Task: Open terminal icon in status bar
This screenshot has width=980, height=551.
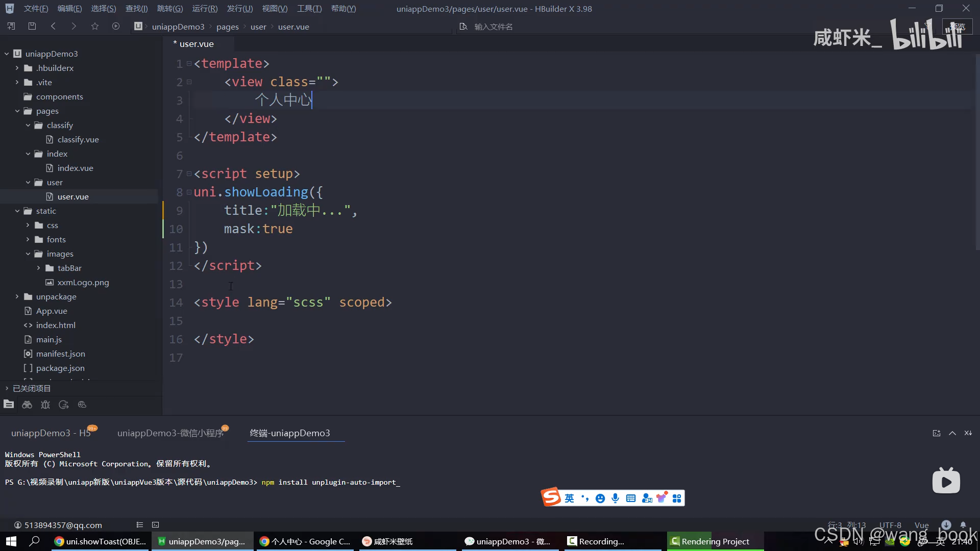Action: (x=156, y=525)
